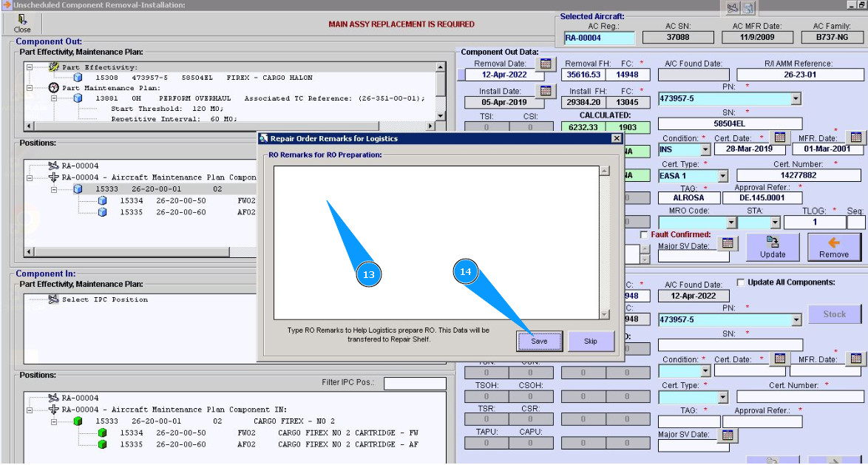Skip the RO remarks dialog
This screenshot has height=465, width=868.
pos(590,341)
